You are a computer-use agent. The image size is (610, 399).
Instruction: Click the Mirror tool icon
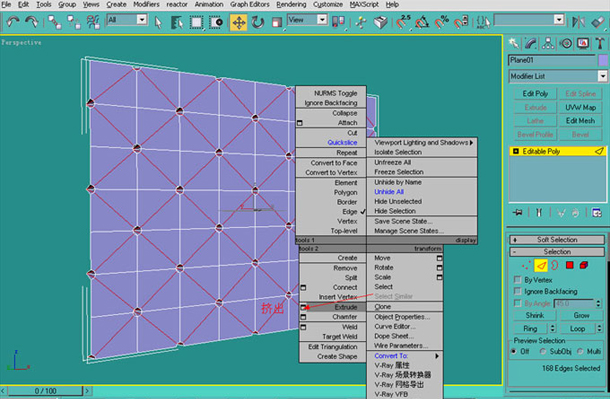(x=578, y=22)
